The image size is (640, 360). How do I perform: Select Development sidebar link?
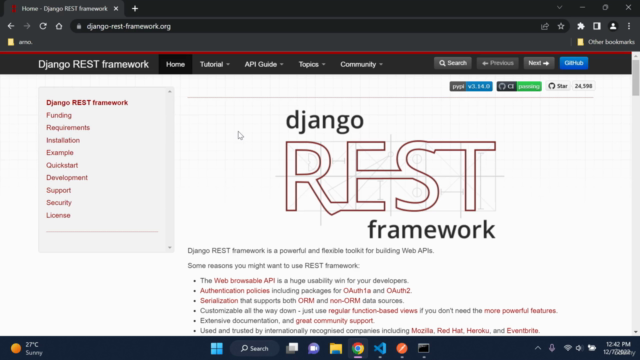(67, 178)
